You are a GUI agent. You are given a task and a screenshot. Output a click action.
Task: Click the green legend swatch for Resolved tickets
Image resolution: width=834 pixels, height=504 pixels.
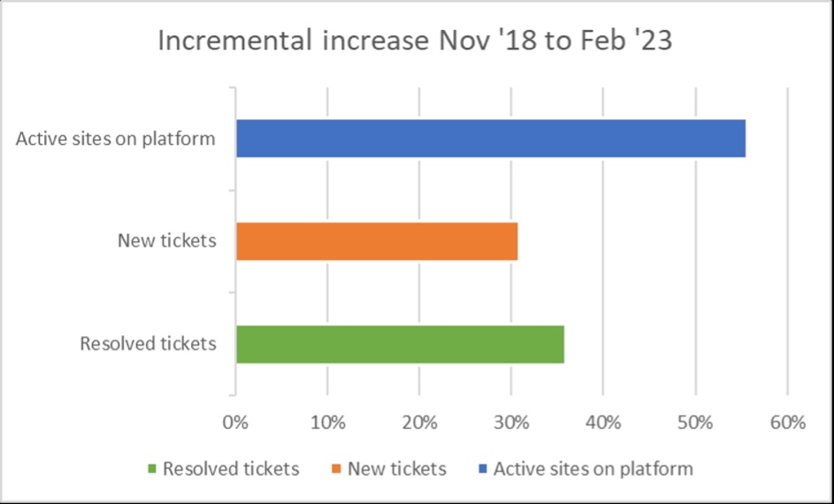click(152, 469)
